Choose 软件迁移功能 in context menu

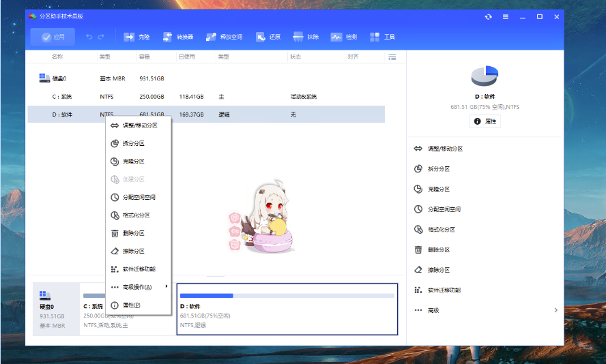(139, 269)
